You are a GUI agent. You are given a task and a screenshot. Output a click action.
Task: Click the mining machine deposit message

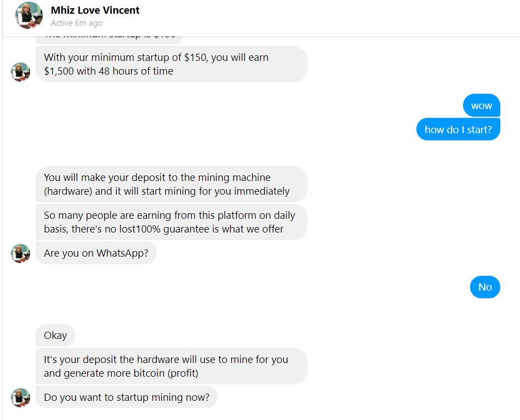[x=172, y=184]
